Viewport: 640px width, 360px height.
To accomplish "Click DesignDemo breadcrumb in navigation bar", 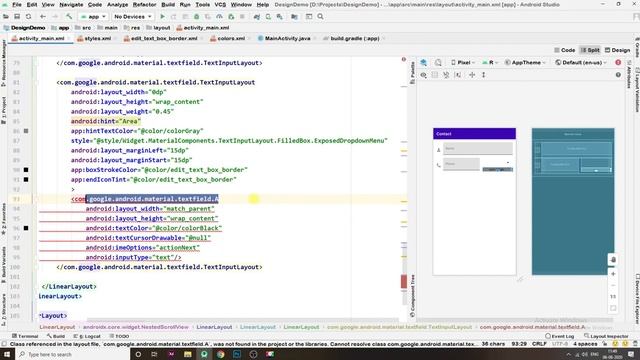I will coord(24,28).
